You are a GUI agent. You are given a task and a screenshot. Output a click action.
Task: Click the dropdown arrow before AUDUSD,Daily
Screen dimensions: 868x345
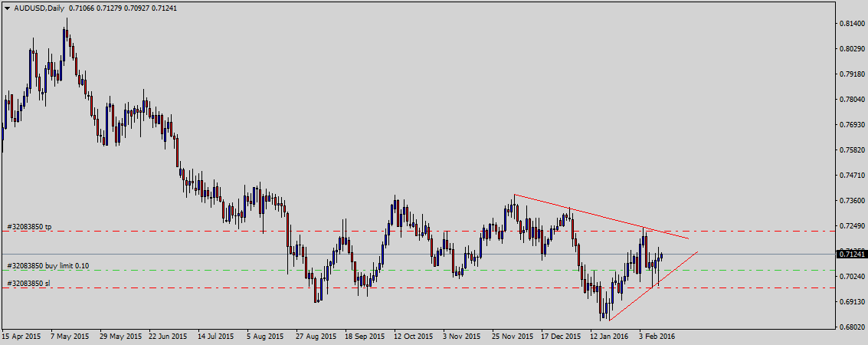click(7, 8)
